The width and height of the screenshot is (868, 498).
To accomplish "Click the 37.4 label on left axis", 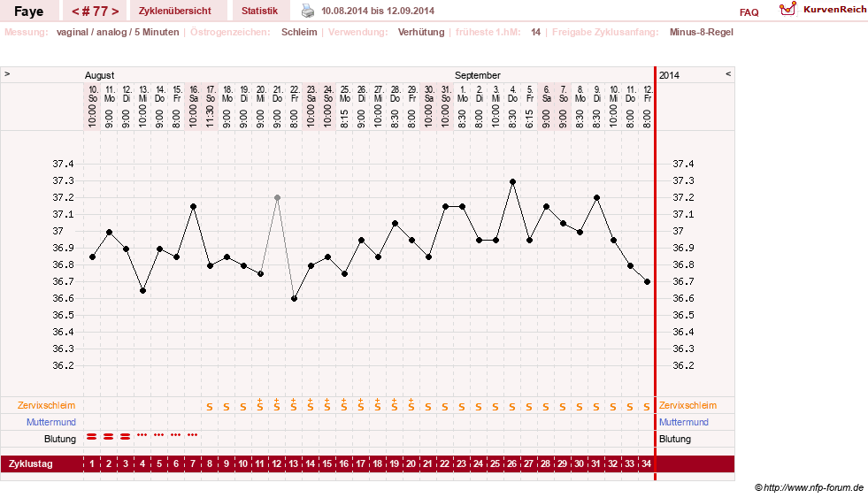I will click(x=63, y=164).
